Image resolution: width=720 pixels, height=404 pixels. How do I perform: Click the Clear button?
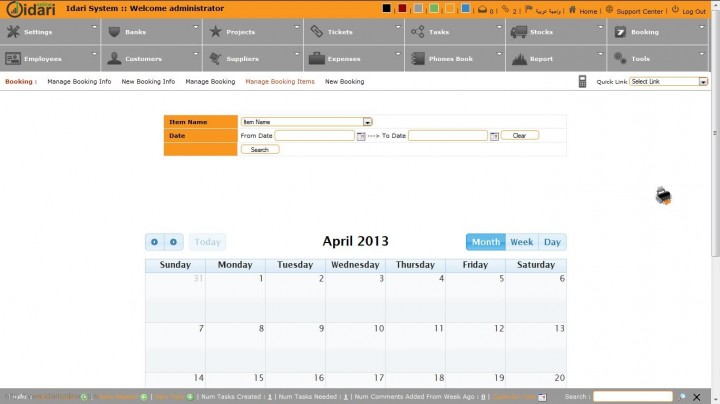click(519, 135)
